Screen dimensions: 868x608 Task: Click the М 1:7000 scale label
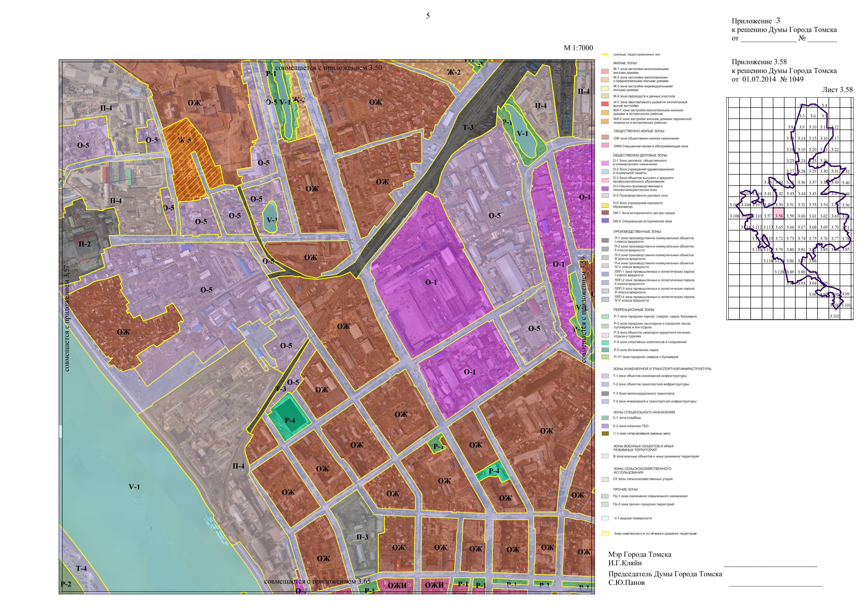click(x=578, y=48)
